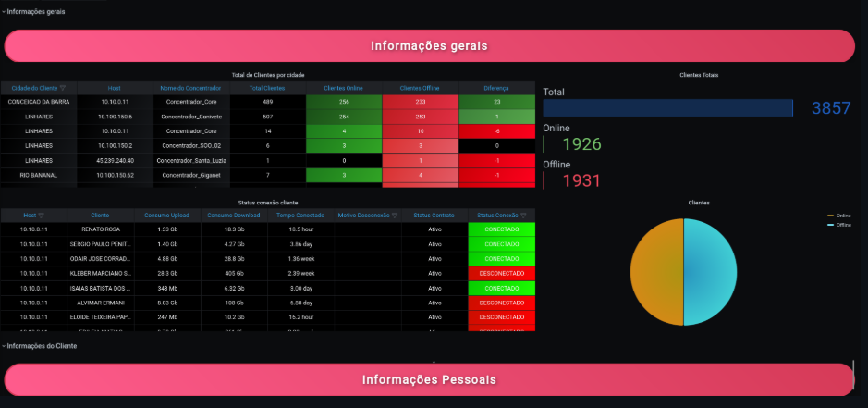Open filter icon on Cidade do Cliente column
The height and width of the screenshot is (408, 868).
click(x=63, y=88)
